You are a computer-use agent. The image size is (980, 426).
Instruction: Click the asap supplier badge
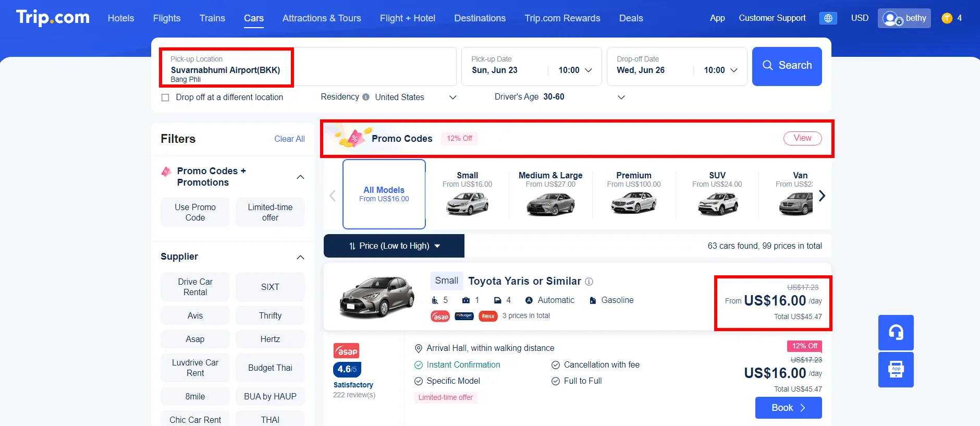pyautogui.click(x=440, y=317)
